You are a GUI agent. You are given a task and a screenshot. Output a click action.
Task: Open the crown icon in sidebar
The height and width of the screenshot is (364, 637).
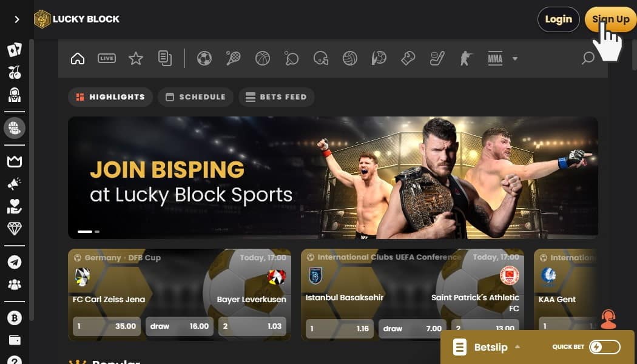click(15, 162)
